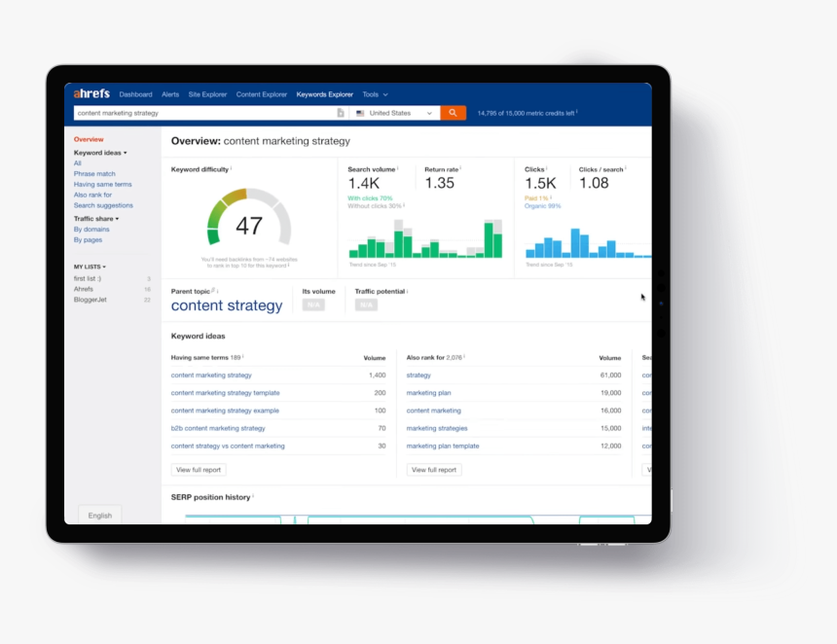Click the English language button

100,515
